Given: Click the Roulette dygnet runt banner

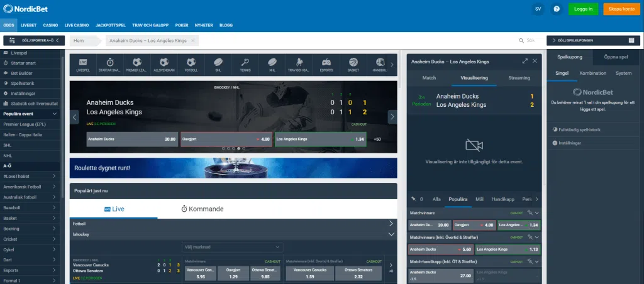Looking at the screenshot, I should tap(233, 168).
